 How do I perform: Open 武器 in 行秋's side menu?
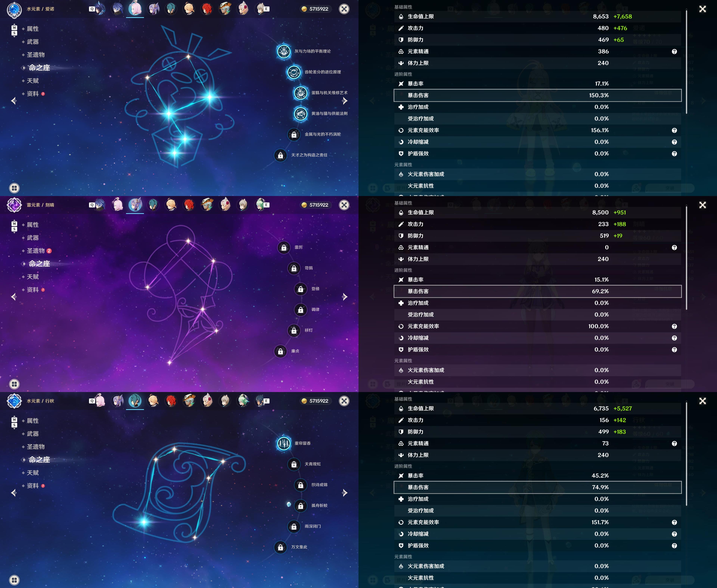[32, 434]
